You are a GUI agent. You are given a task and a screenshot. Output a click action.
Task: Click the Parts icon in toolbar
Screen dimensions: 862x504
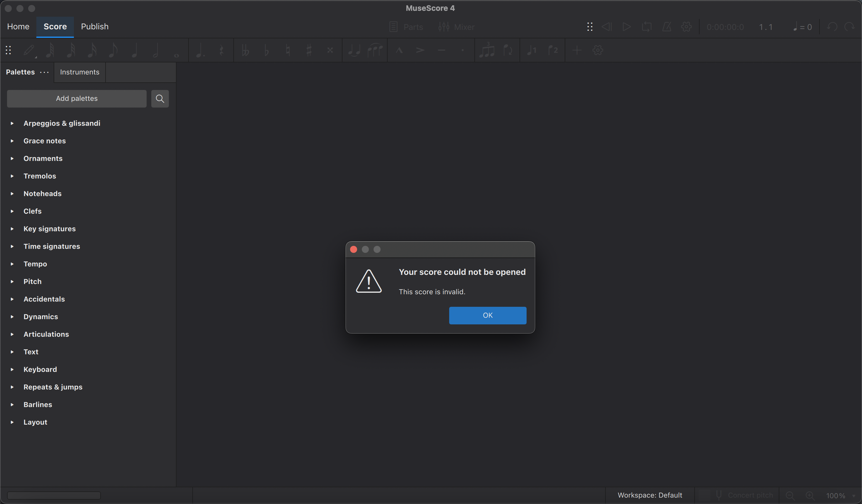point(393,26)
